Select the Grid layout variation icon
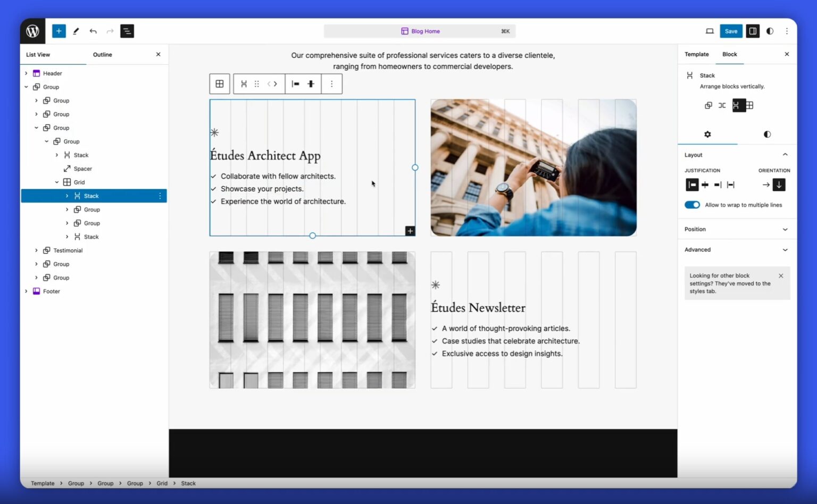Viewport: 817px width, 504px height. point(749,105)
